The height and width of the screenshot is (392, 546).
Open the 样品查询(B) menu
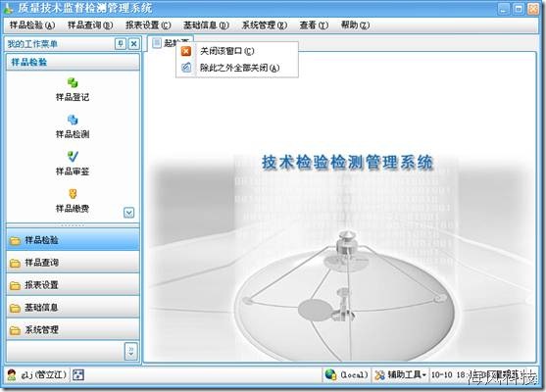pyautogui.click(x=90, y=25)
